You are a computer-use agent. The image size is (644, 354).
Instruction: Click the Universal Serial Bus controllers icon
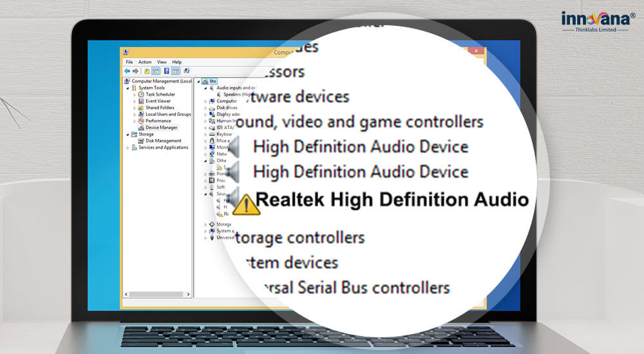point(212,238)
